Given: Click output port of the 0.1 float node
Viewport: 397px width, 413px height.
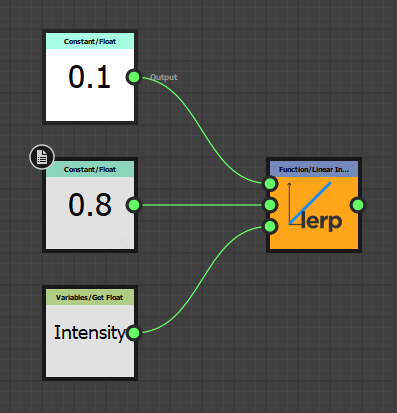Looking at the screenshot, I should (134, 77).
